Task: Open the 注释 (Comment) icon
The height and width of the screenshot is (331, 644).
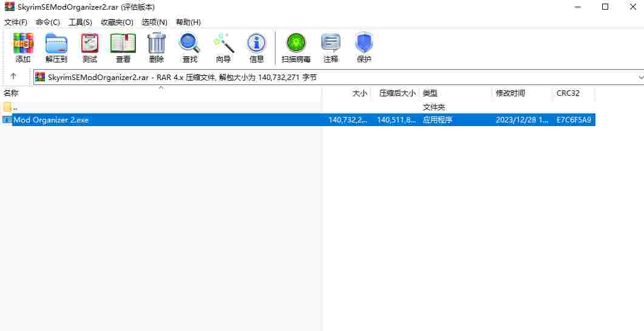Action: coord(331,43)
